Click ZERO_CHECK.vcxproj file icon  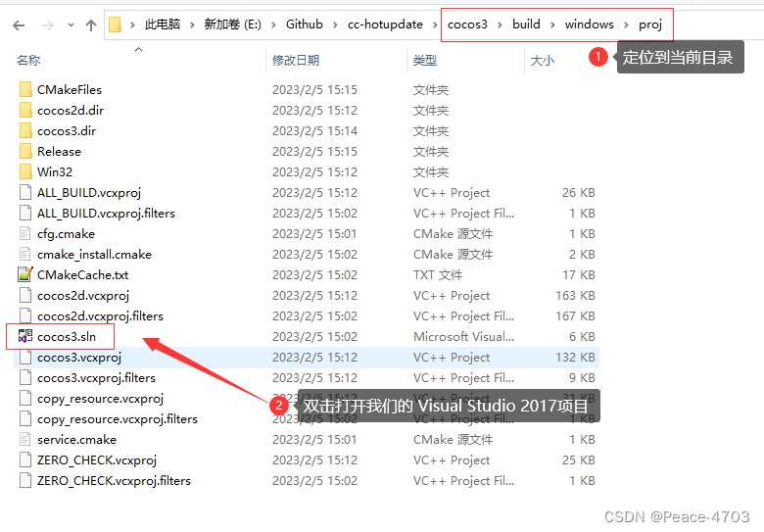click(x=25, y=459)
